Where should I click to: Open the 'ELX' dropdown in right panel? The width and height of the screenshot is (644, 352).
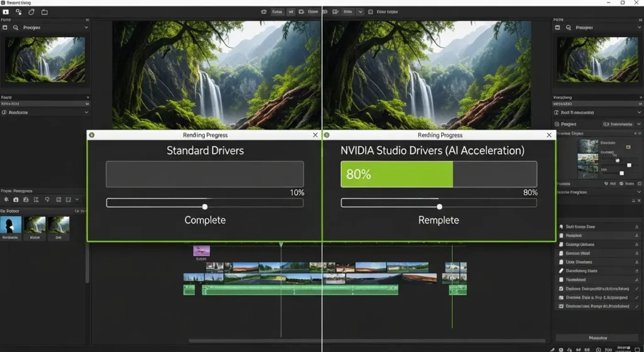pyautogui.click(x=618, y=124)
